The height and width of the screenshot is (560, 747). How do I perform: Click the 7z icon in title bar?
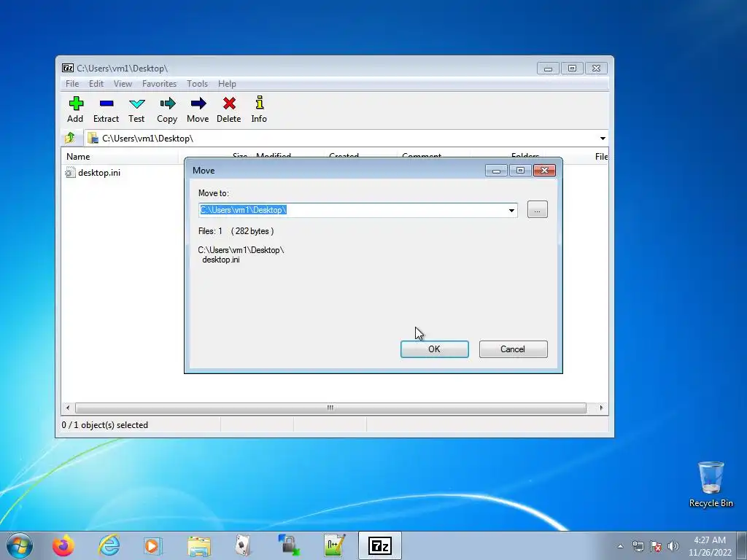coord(68,68)
